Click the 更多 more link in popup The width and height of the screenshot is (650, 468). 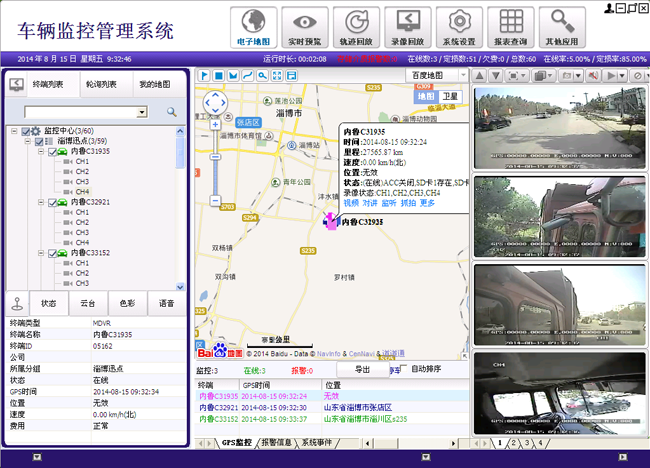pyautogui.click(x=427, y=203)
